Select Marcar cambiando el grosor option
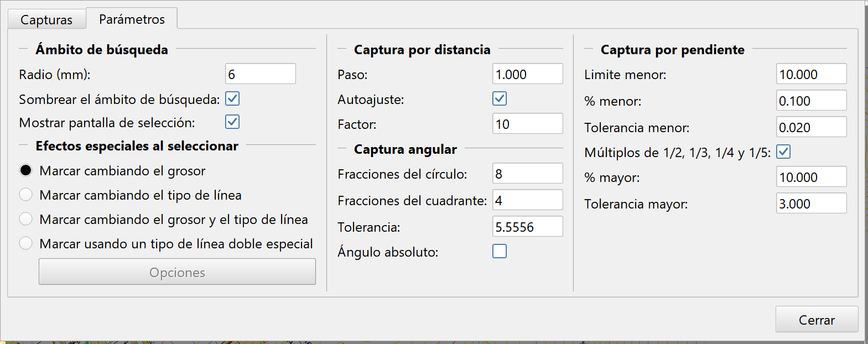This screenshot has width=868, height=344. click(x=26, y=170)
